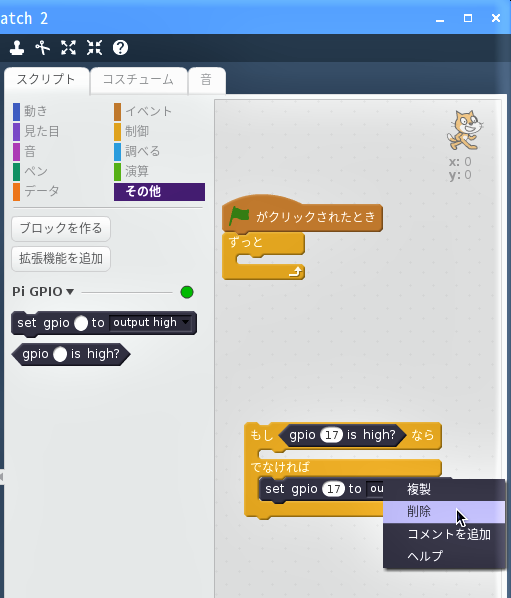Click the でなければ else label
This screenshot has height=598, width=511.
coord(280,467)
